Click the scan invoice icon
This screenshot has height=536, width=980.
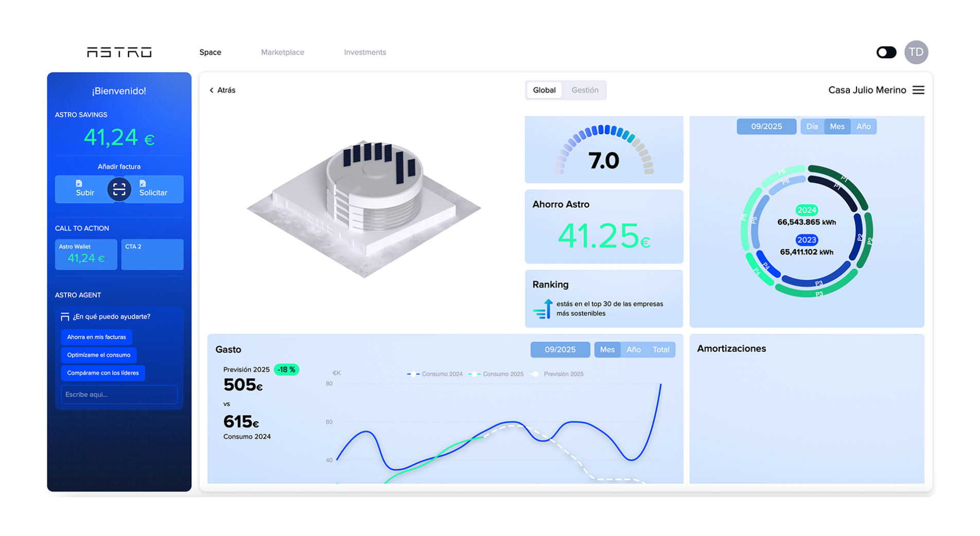(x=119, y=189)
